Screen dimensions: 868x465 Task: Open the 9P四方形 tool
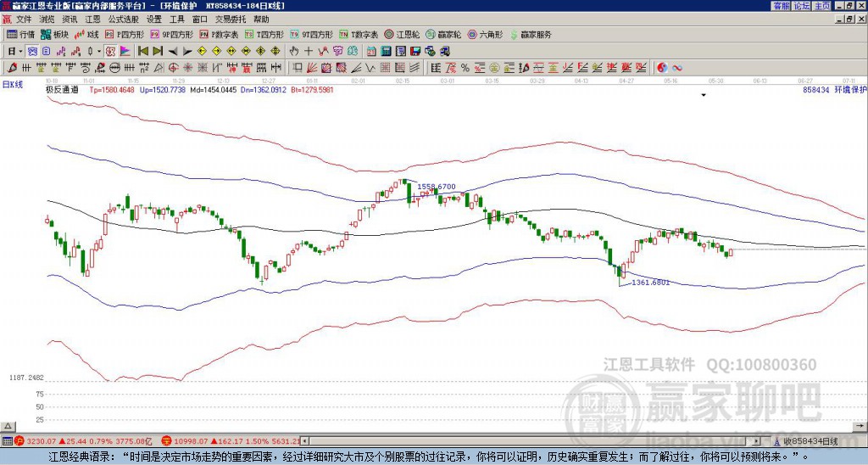[171, 34]
